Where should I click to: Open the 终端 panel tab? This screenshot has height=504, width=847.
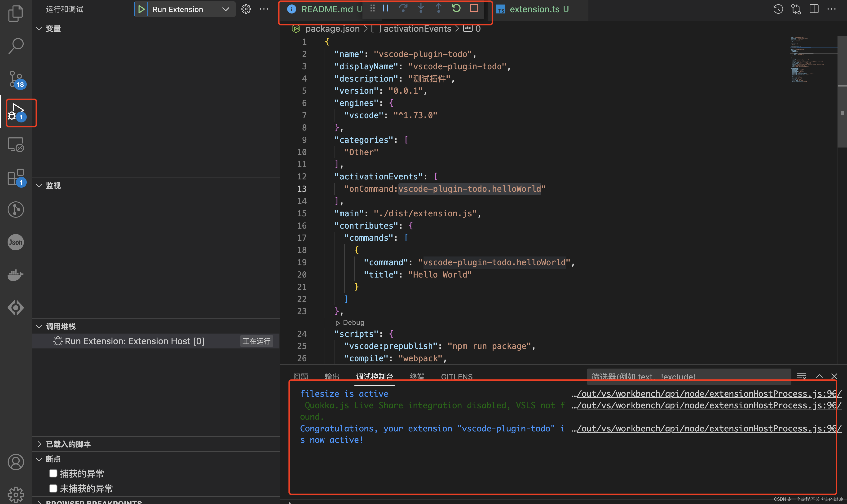[417, 377]
